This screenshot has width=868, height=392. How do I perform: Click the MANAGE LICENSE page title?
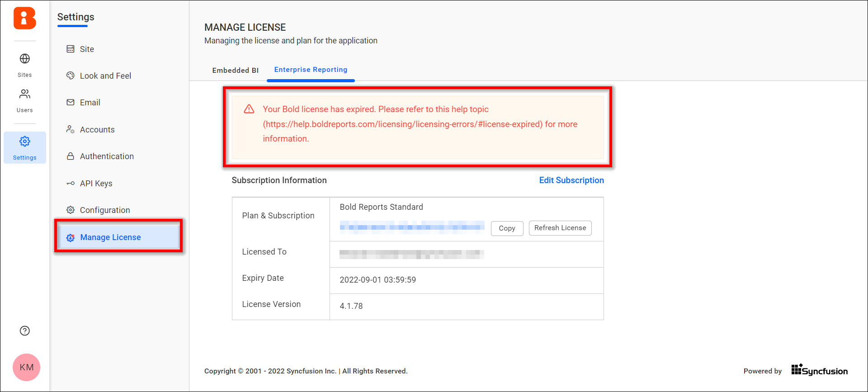245,27
